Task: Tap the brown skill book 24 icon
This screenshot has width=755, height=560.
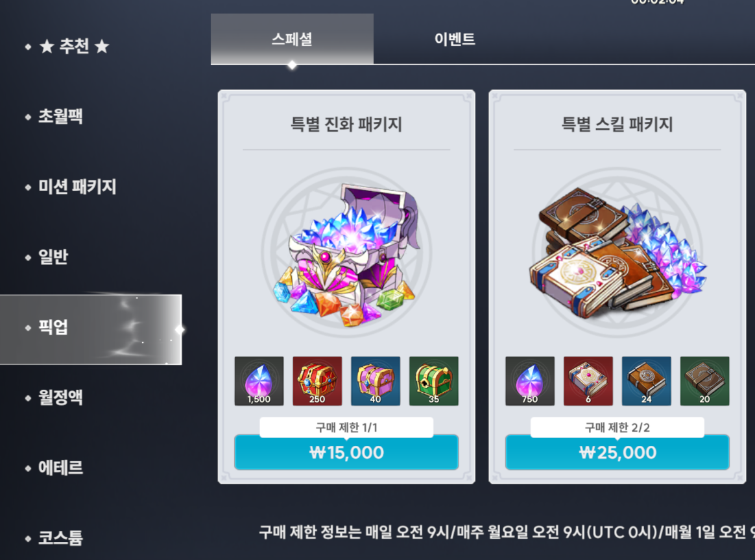Action: (647, 381)
